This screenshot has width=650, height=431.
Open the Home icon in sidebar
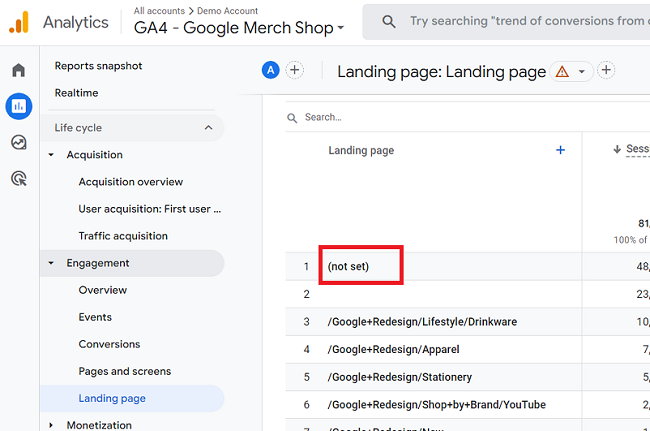[19, 70]
